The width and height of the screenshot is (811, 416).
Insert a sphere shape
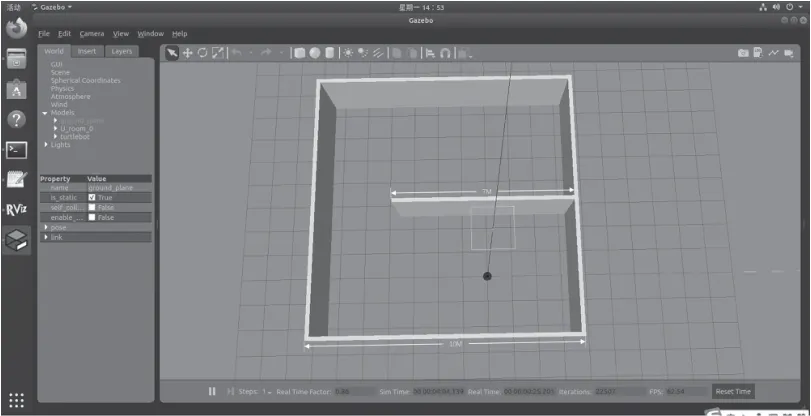pyautogui.click(x=314, y=53)
